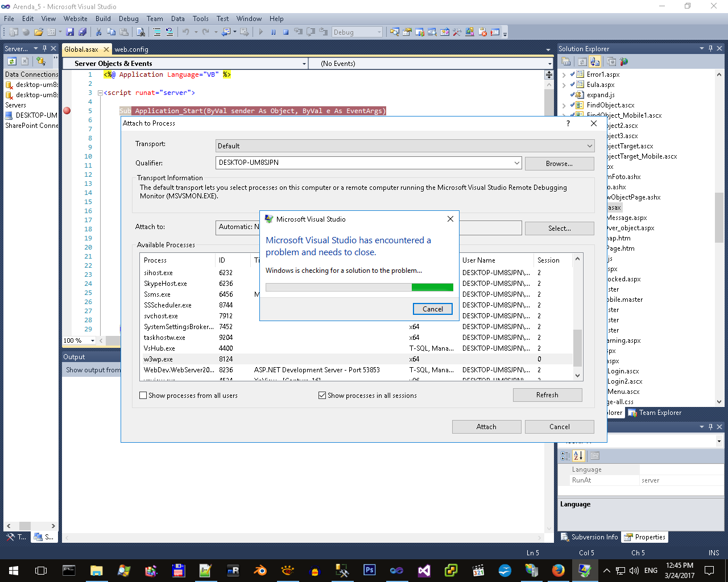Click Categorized icon in Properties panel

tap(565, 456)
